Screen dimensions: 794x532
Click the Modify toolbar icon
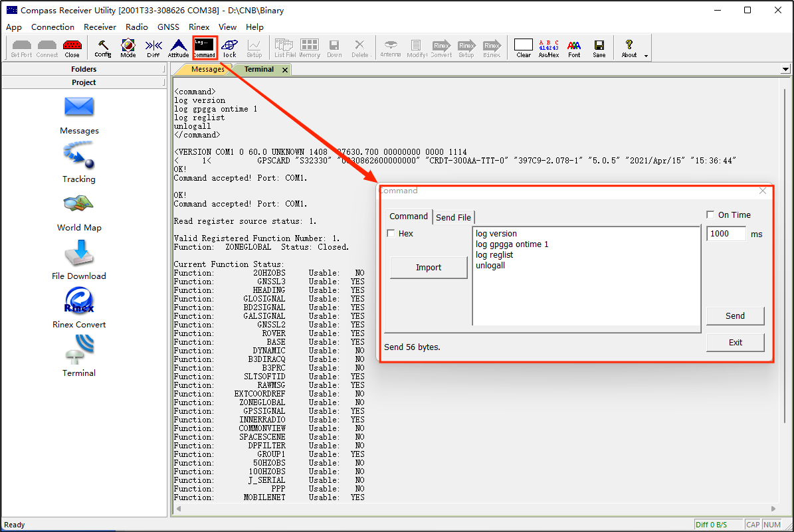click(416, 48)
